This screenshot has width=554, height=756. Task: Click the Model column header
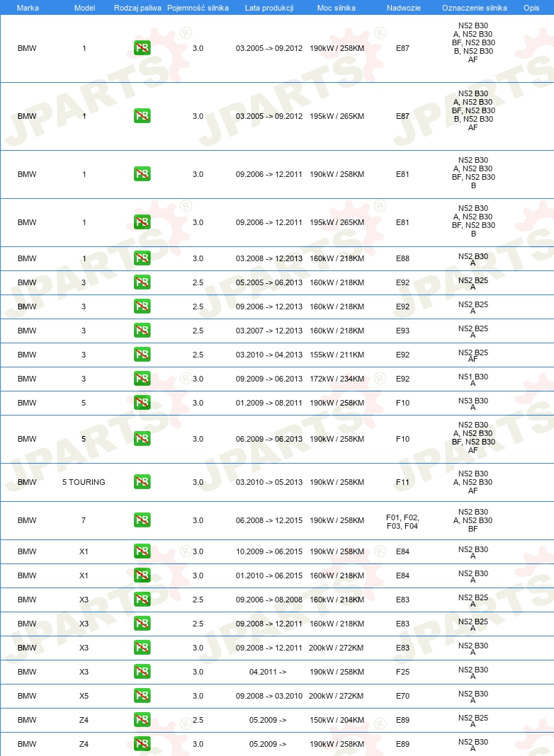click(84, 8)
